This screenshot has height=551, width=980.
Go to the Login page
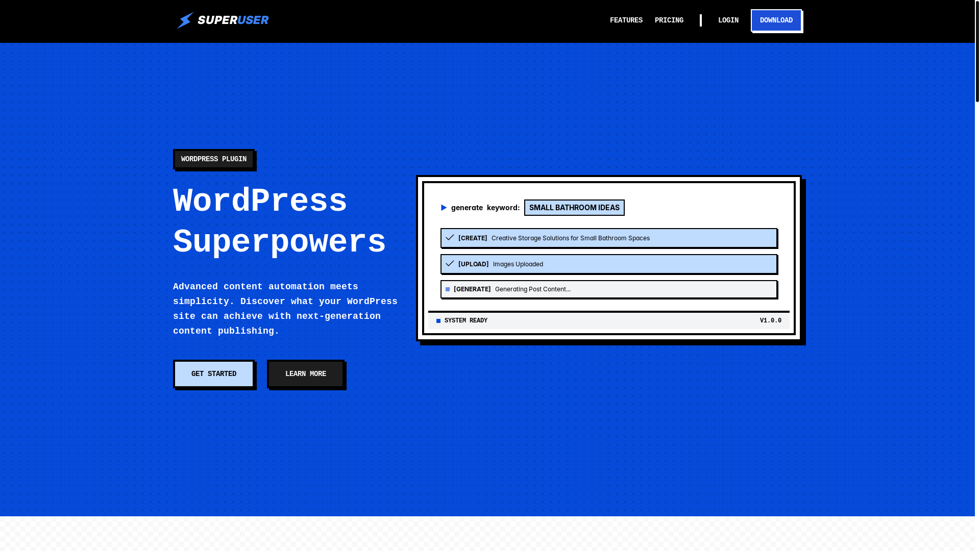coord(728,20)
